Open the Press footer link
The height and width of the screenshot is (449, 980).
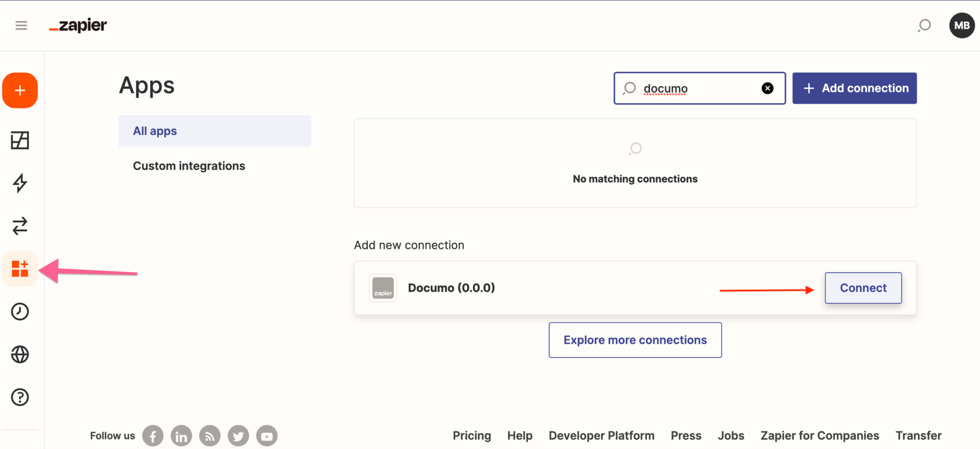pos(686,435)
